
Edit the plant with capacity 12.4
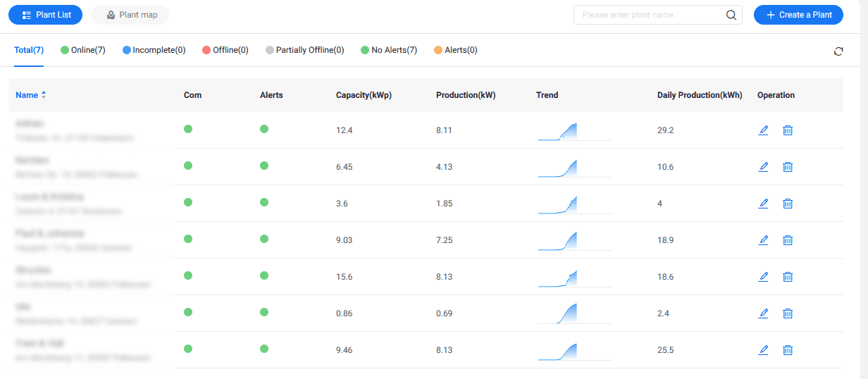point(763,130)
